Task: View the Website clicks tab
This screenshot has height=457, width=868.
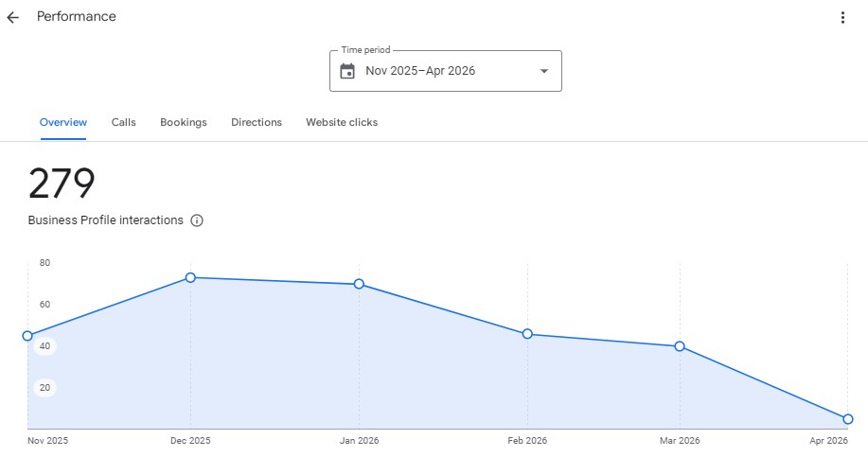Action: 342,122
